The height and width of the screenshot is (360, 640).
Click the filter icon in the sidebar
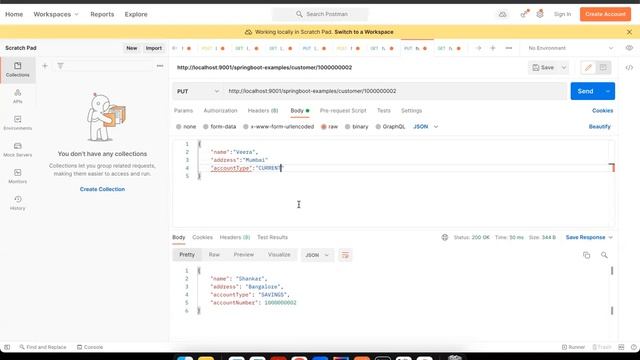coord(60,66)
